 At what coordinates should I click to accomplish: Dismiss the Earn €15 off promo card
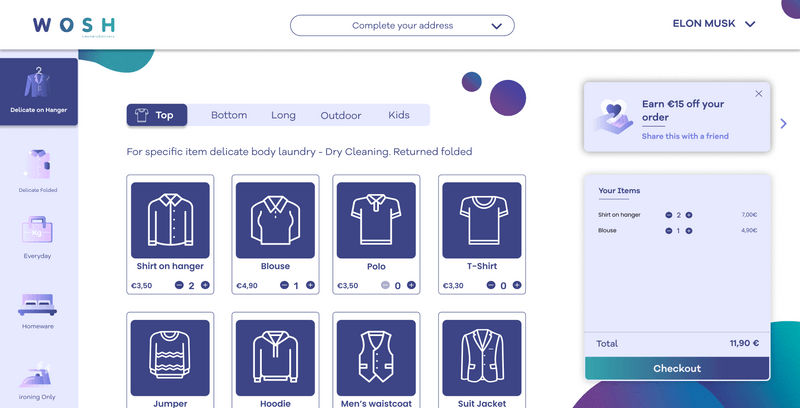[x=759, y=93]
